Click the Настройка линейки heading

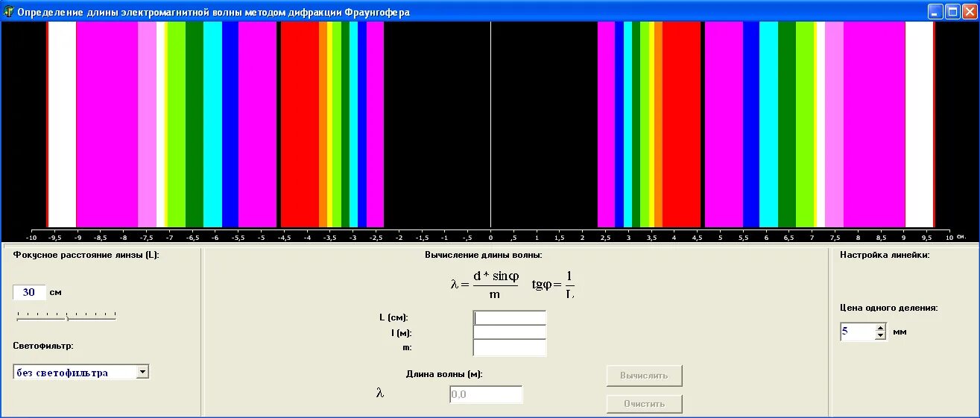click(x=885, y=255)
